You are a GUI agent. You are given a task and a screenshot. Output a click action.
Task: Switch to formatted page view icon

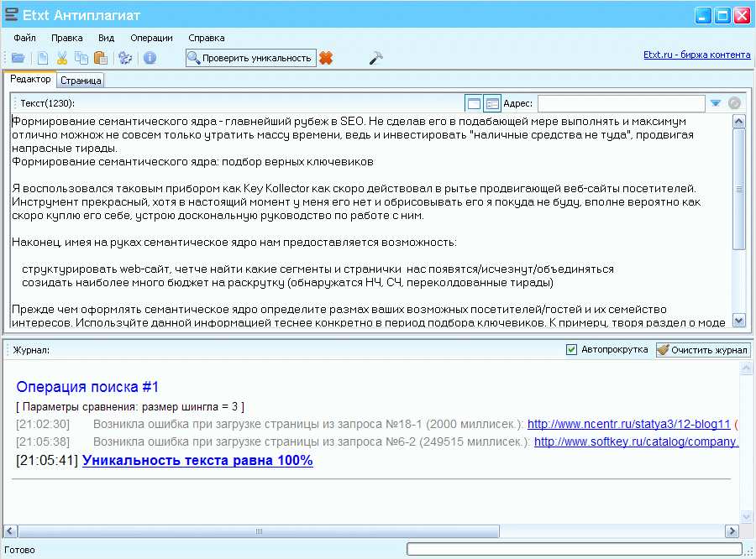click(492, 103)
